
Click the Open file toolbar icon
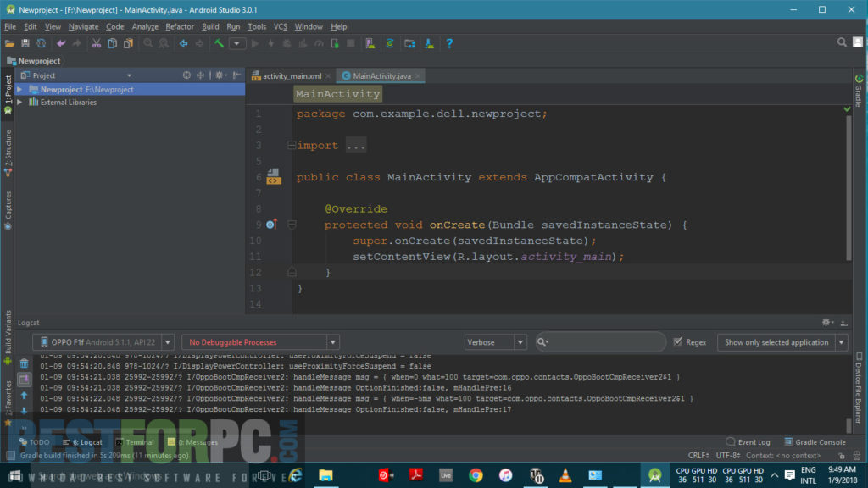[x=9, y=43]
